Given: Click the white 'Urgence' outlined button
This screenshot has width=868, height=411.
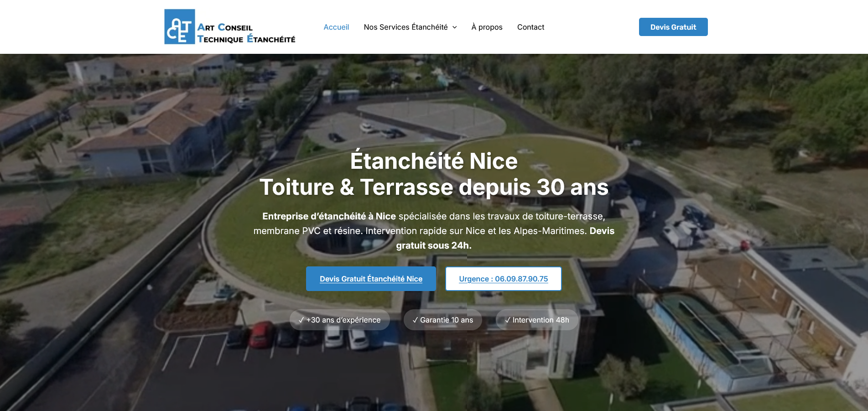Looking at the screenshot, I should click(x=504, y=278).
